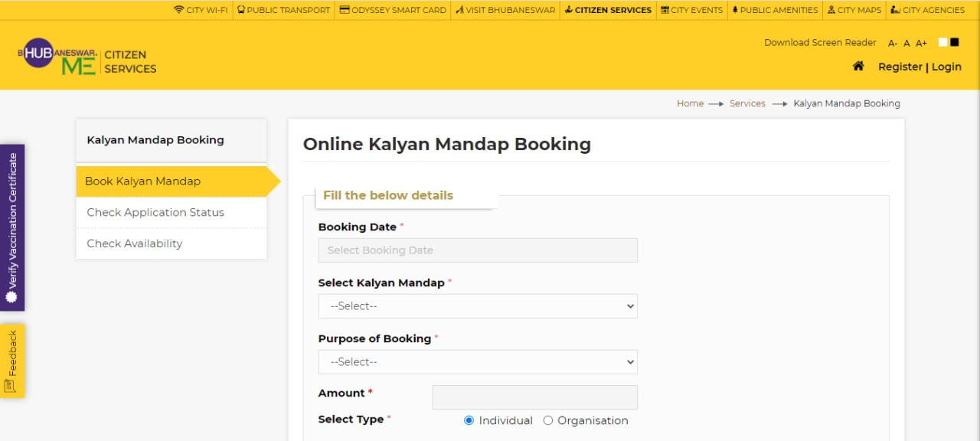
Task: Select the Organisation radio button
Action: point(548,420)
